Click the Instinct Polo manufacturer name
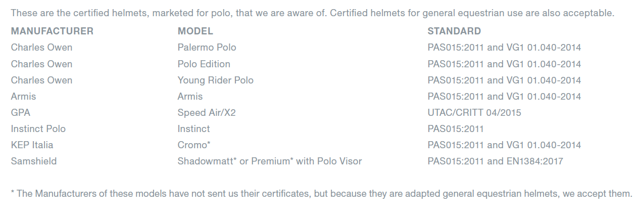Viewport: 644px width, 216px height. pos(38,129)
